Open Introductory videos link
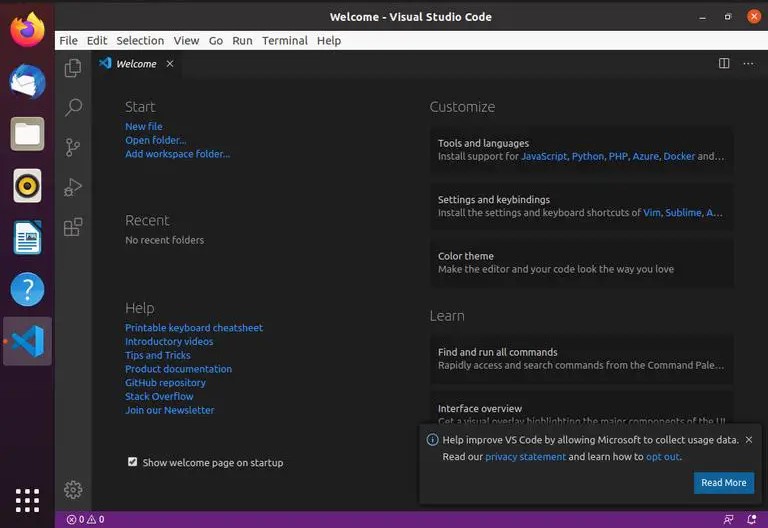Screen dimensions: 768x528 click(x=169, y=341)
